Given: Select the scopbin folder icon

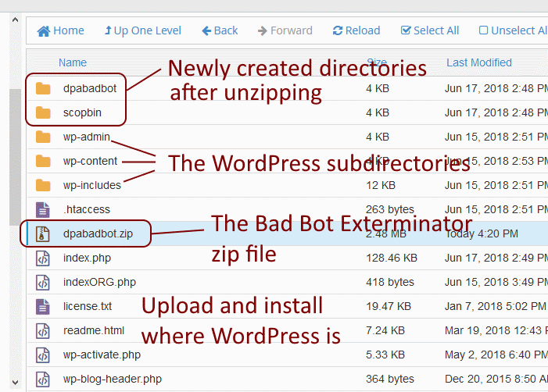Looking at the screenshot, I should pyautogui.click(x=43, y=112).
